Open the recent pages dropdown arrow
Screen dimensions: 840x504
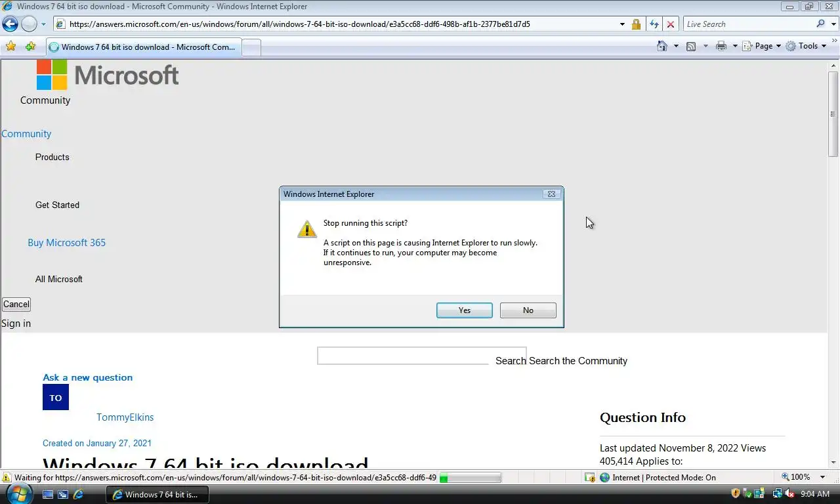(43, 24)
